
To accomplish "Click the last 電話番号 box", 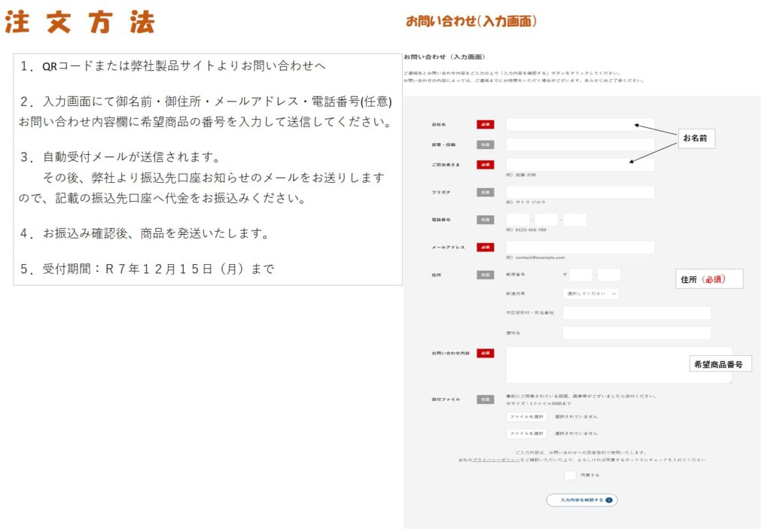I will [575, 220].
